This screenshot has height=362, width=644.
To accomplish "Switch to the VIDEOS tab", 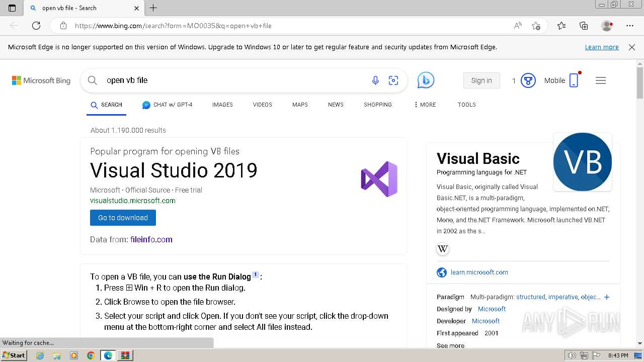I will (262, 105).
